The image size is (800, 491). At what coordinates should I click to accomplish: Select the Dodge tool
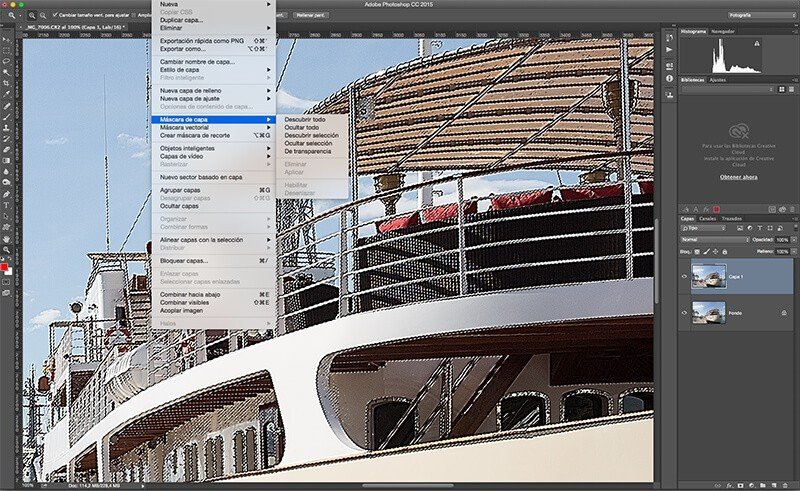point(7,182)
